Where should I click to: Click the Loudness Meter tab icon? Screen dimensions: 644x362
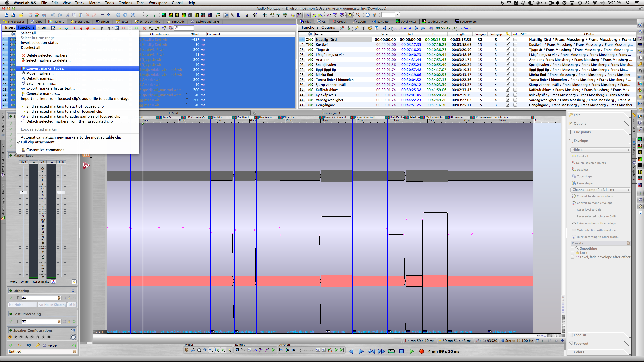(424, 22)
